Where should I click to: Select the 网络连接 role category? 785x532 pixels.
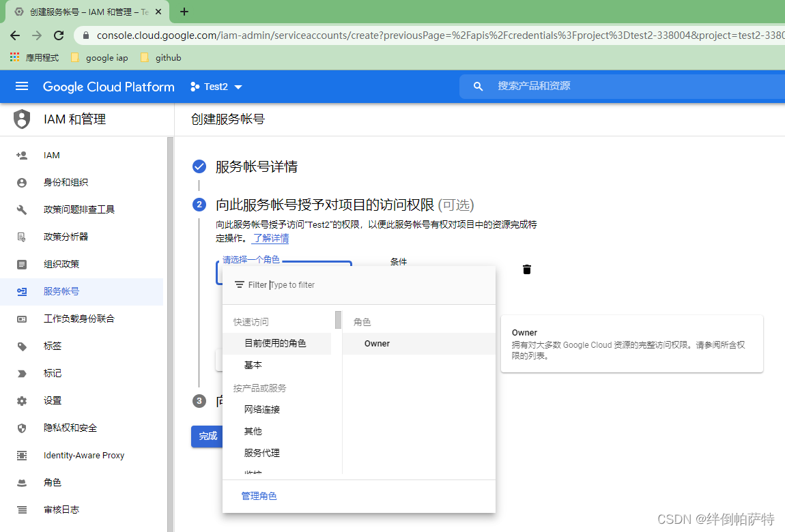click(277, 409)
